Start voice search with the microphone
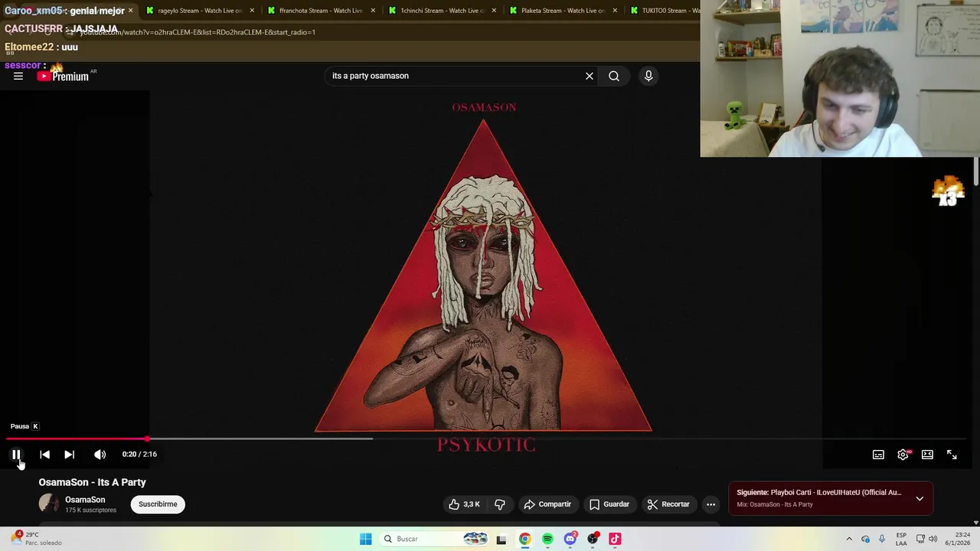Viewport: 980px width, 551px height. (x=648, y=76)
